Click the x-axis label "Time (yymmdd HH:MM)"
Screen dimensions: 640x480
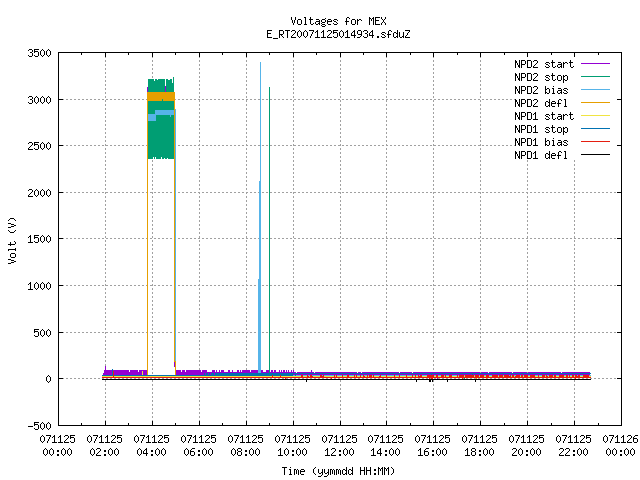point(338,471)
